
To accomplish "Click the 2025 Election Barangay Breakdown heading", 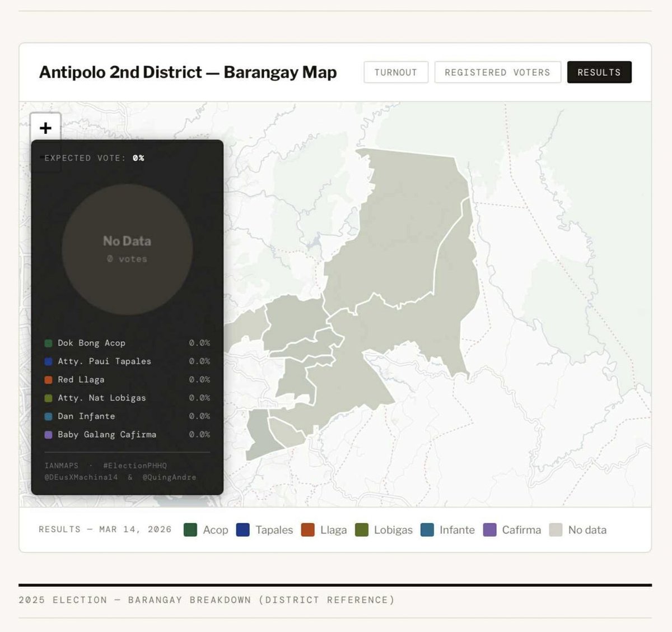I will click(207, 600).
